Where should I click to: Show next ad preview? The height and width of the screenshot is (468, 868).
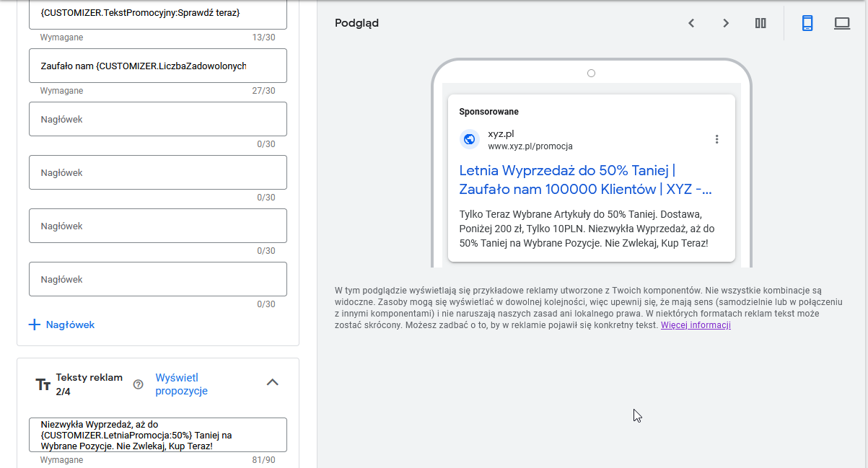pos(726,23)
